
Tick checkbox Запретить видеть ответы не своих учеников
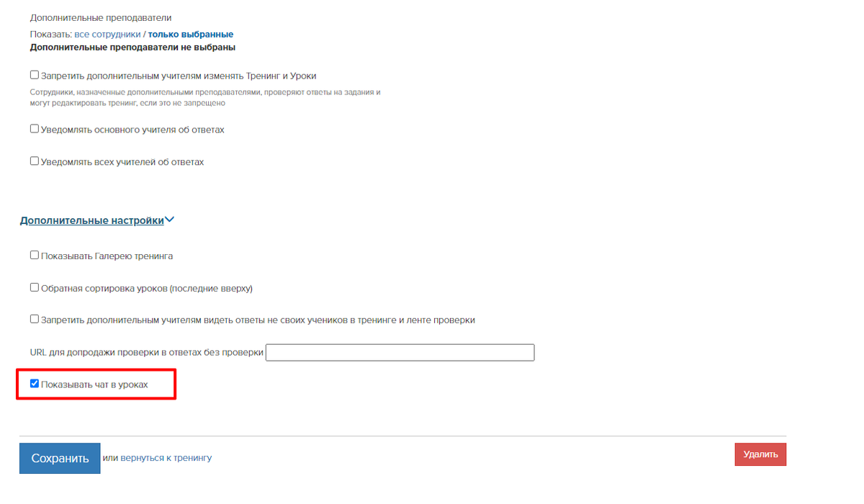pos(35,319)
